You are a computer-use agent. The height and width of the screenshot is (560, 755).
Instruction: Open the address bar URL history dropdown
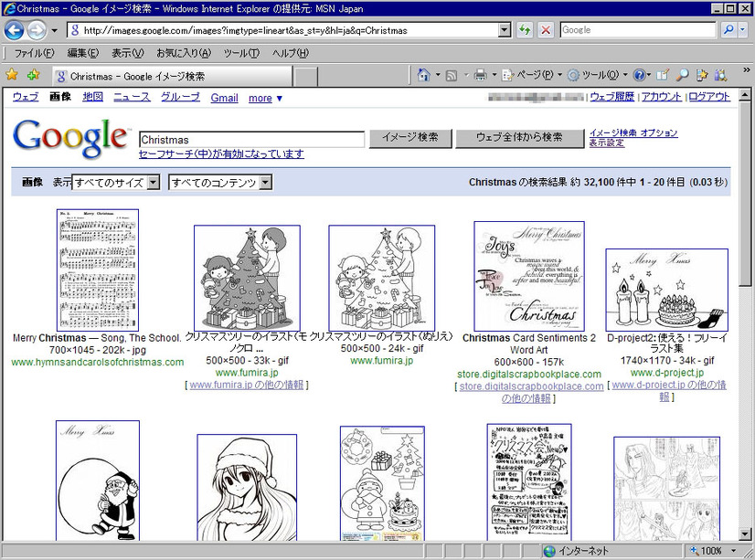tap(505, 30)
